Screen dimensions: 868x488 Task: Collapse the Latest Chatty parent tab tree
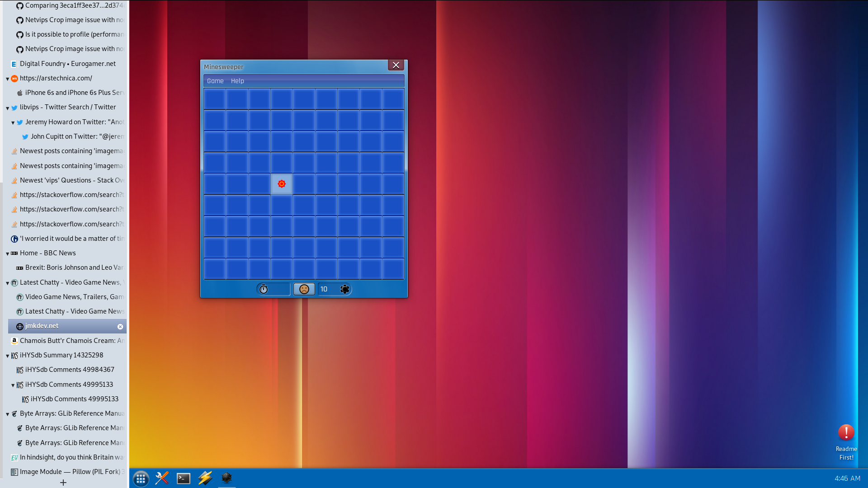(8, 283)
